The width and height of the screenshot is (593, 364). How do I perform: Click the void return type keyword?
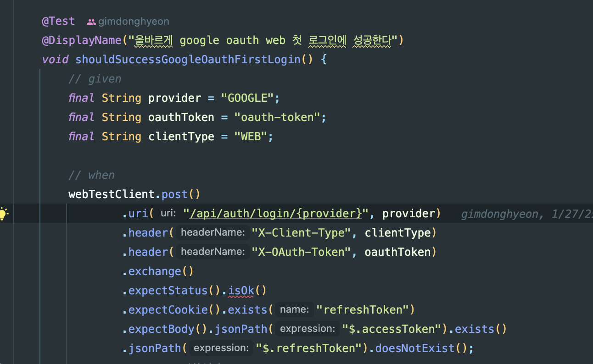[x=55, y=60]
